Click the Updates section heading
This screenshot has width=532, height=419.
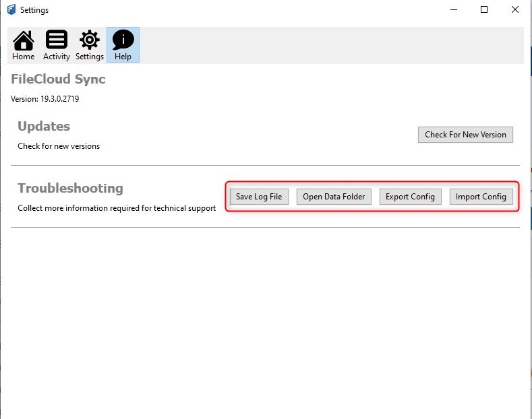coord(44,126)
